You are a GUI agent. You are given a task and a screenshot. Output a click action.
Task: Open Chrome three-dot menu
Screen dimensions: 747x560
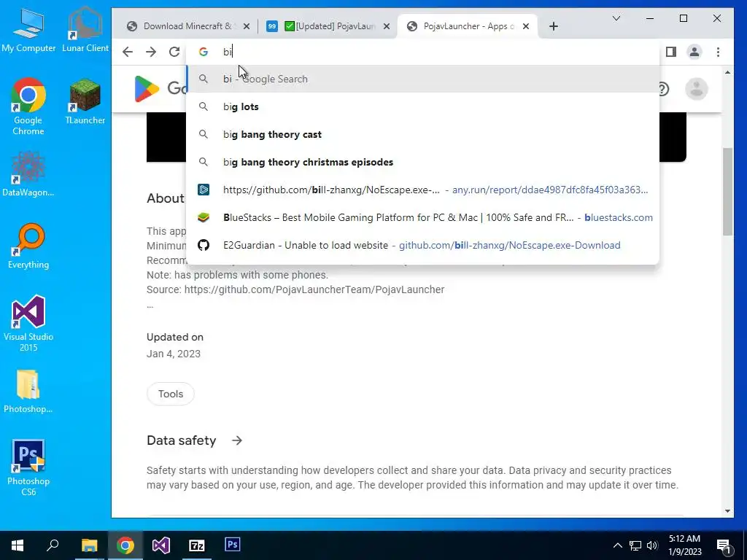coord(718,52)
